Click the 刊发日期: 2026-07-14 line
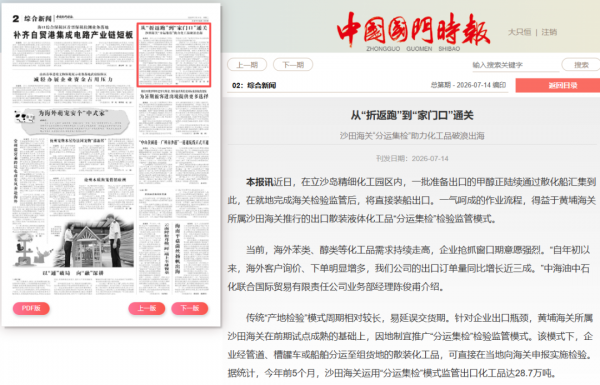Image resolution: width=600 pixels, height=385 pixels. [412, 158]
